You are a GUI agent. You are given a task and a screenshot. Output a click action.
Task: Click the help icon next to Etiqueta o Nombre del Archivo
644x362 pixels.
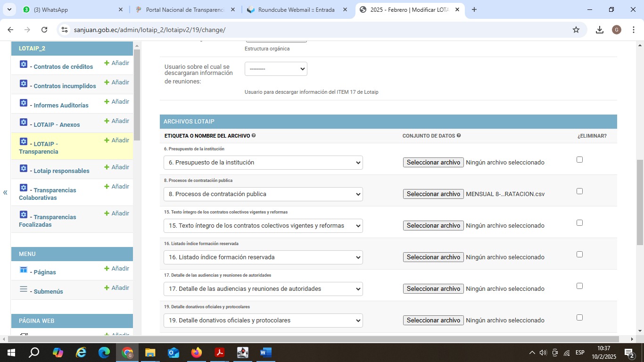click(254, 136)
